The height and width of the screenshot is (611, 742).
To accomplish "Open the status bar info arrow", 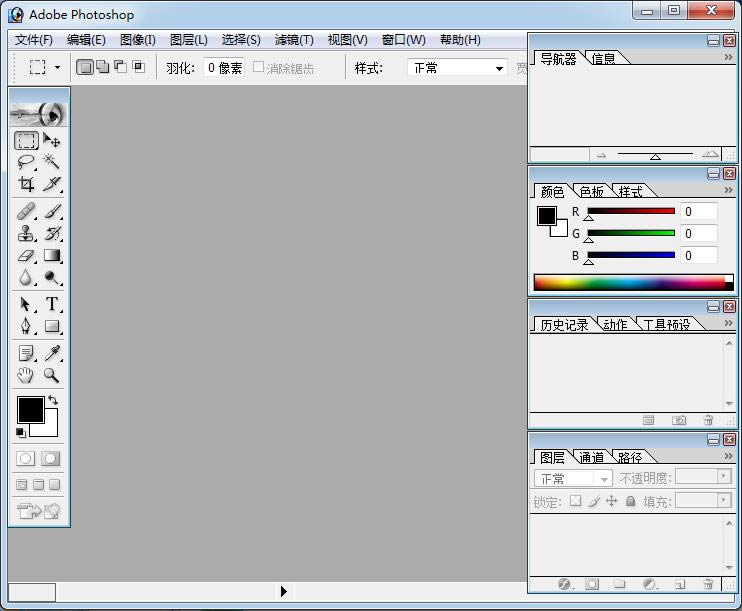I will pos(283,591).
